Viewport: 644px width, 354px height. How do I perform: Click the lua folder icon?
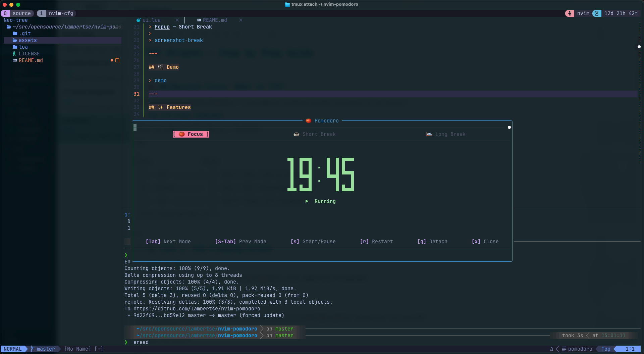coord(15,47)
